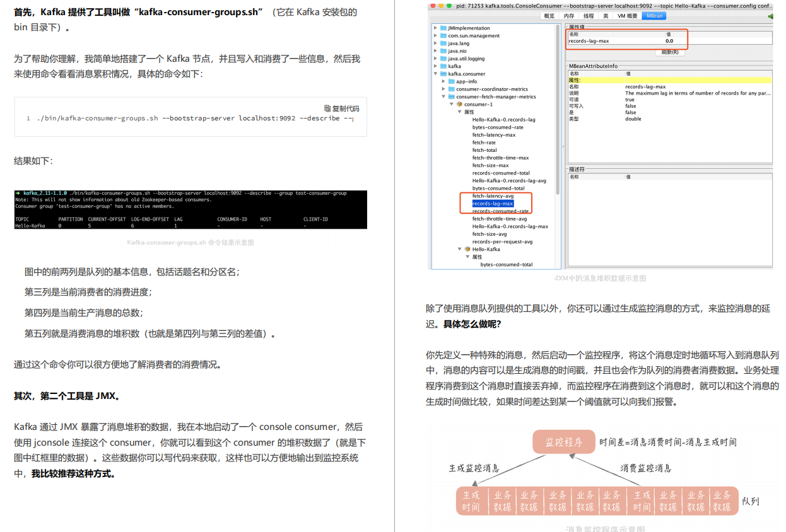The image size is (786, 532).
Task: Collapse the consumer-1 node arrow
Action: (x=452, y=104)
